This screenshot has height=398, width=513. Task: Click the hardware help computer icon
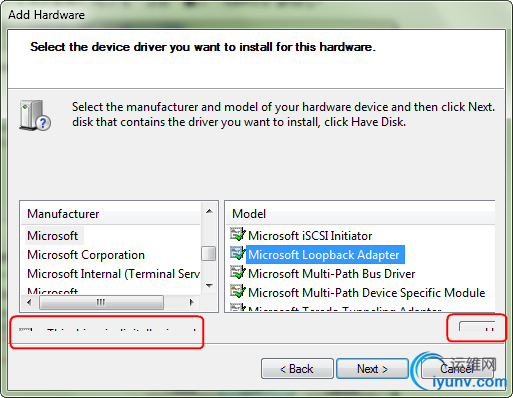pos(35,115)
